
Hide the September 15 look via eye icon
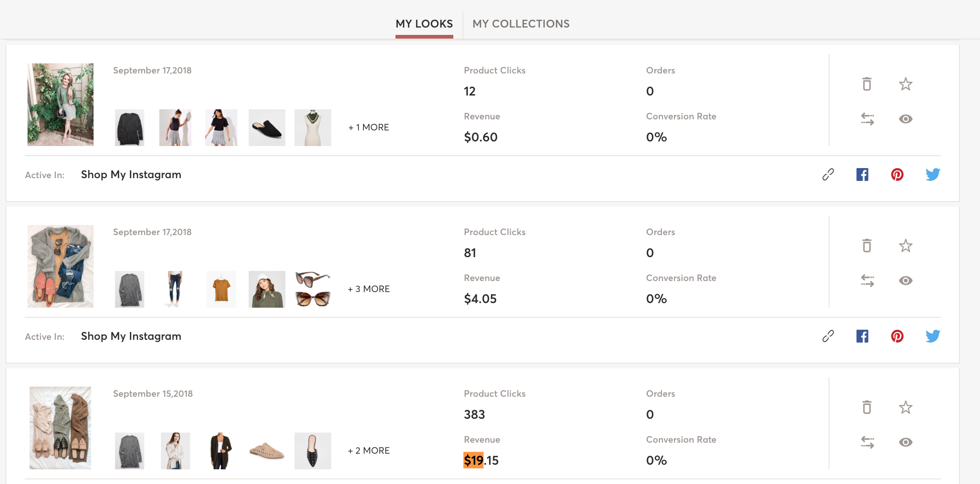coord(905,442)
